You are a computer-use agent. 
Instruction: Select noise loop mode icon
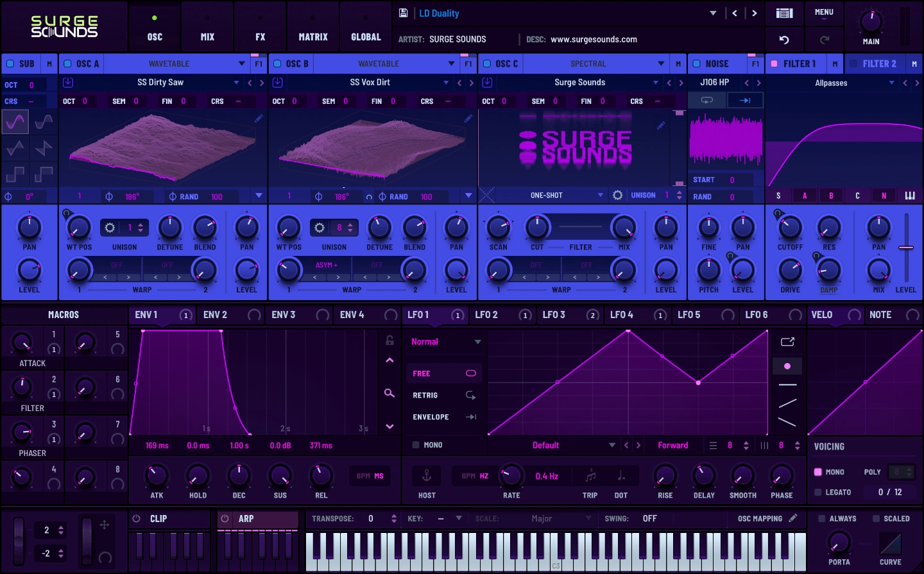point(706,101)
